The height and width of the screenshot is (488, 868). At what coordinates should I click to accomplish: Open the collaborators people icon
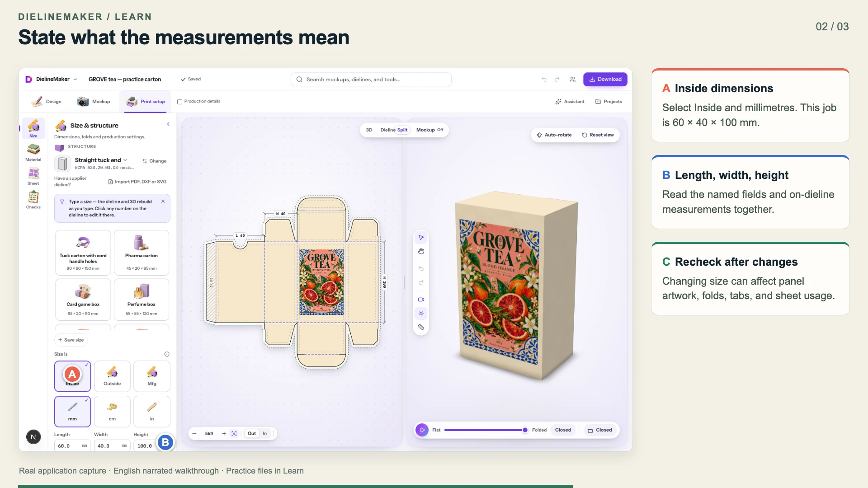click(572, 80)
